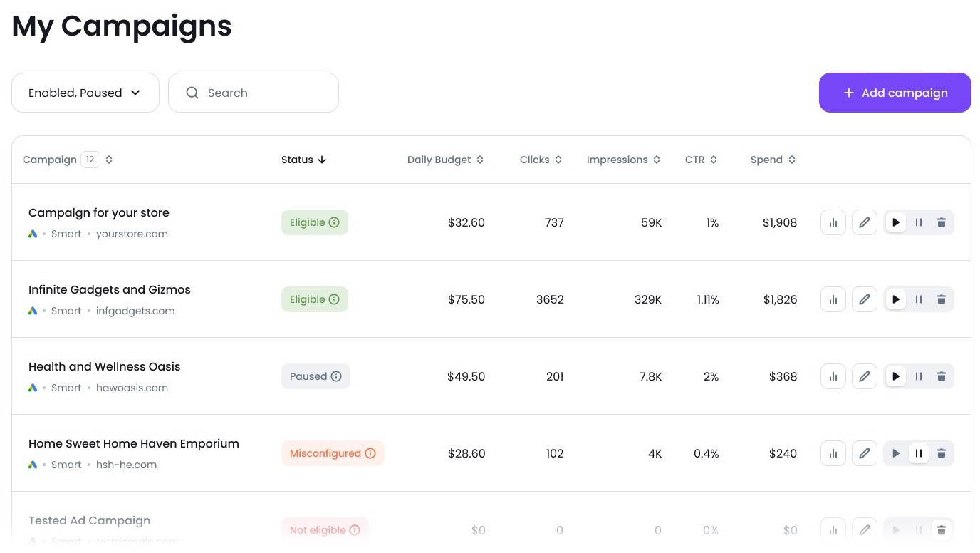
Task: Pause the Infinite Gadgets and Gizmos campaign
Action: coord(919,299)
